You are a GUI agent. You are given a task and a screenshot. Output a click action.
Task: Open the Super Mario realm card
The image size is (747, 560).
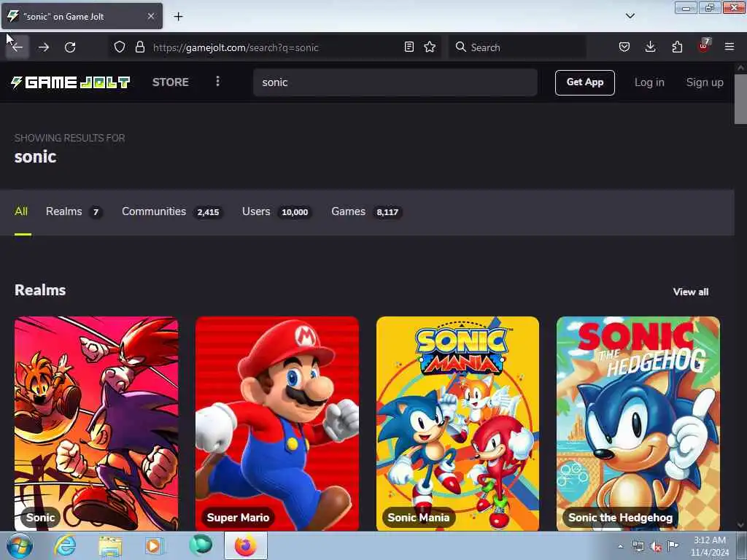(x=276, y=424)
